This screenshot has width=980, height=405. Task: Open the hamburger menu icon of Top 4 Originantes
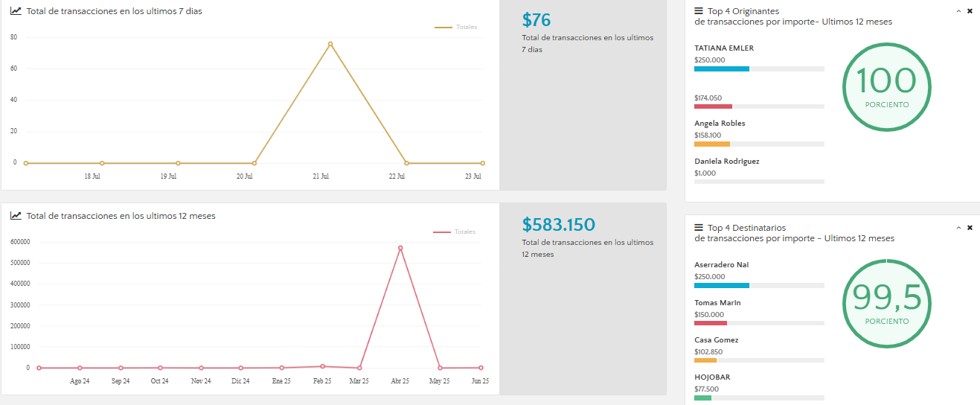point(699,11)
